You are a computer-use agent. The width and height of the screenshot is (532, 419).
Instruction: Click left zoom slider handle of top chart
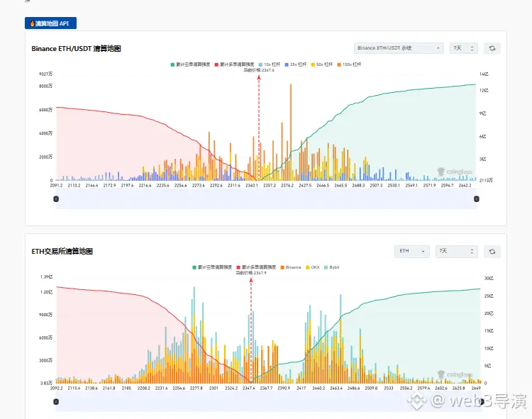56,199
